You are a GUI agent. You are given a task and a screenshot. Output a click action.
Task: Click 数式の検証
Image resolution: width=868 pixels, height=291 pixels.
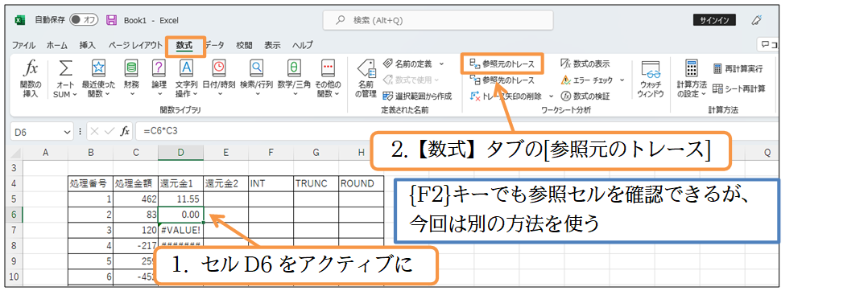point(585,96)
